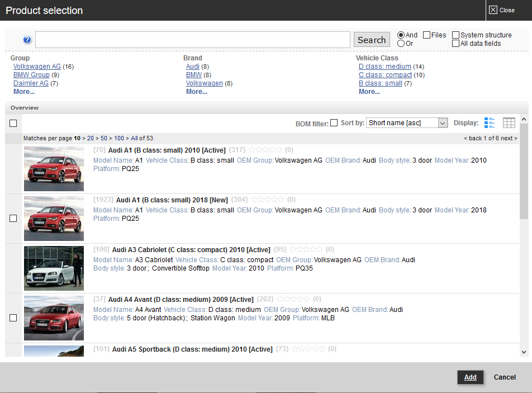Rate Audi A3 Cabriolet with stars
This screenshot has height=393, width=532.
click(x=306, y=249)
